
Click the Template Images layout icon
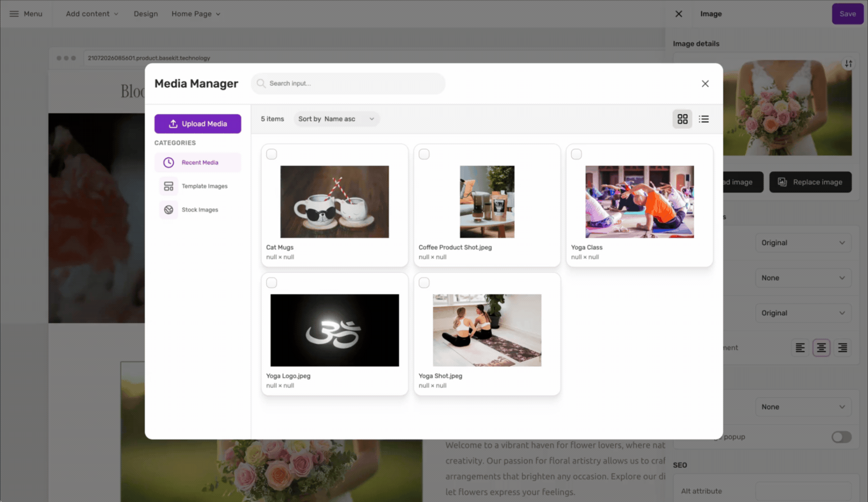tap(168, 186)
